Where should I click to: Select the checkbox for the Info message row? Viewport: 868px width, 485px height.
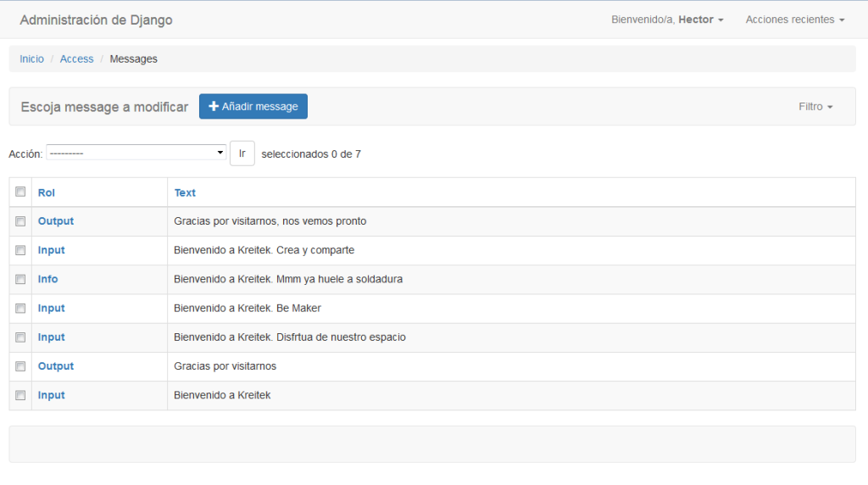(20, 279)
